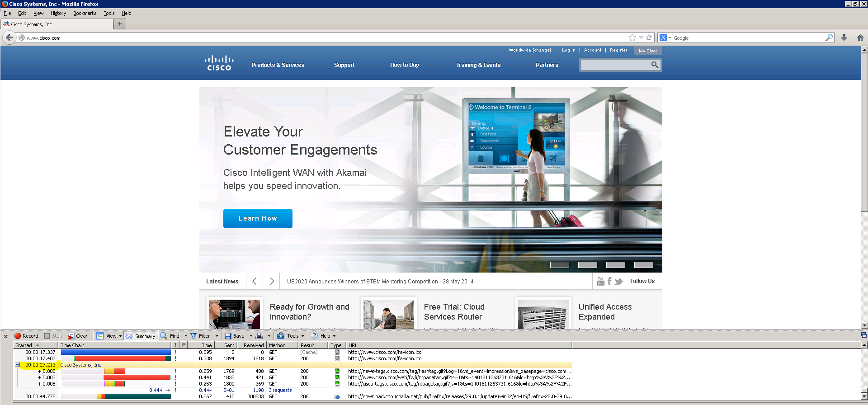Go to the Firefox home page icon
Viewport: 868px width, 405px height.
(x=860, y=38)
